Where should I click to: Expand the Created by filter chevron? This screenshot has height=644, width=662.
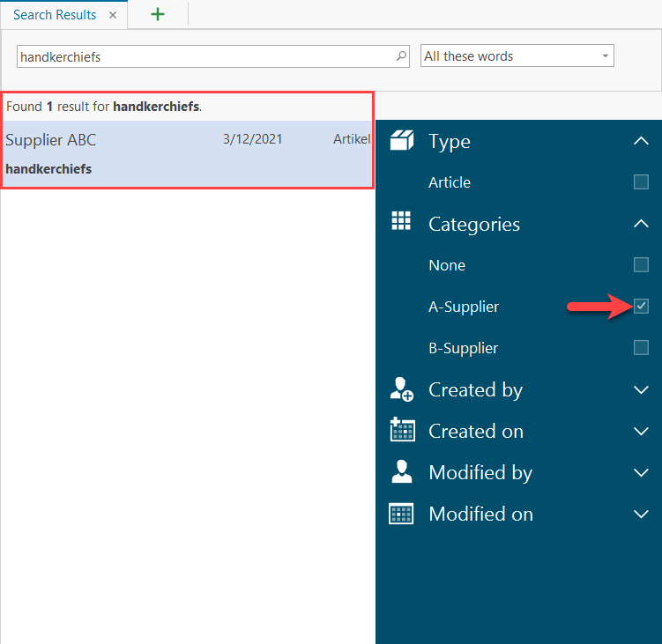[x=641, y=389]
